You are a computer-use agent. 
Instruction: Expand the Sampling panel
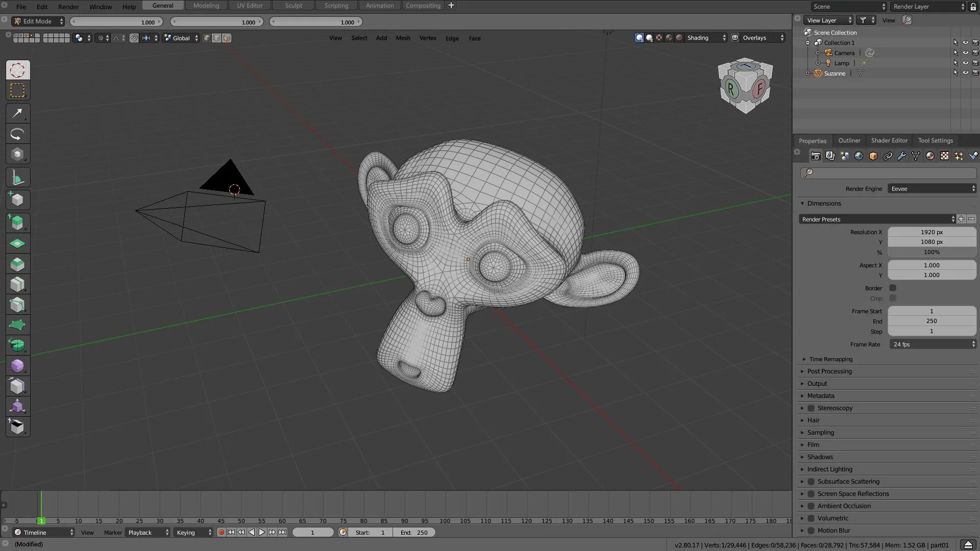pyautogui.click(x=820, y=433)
